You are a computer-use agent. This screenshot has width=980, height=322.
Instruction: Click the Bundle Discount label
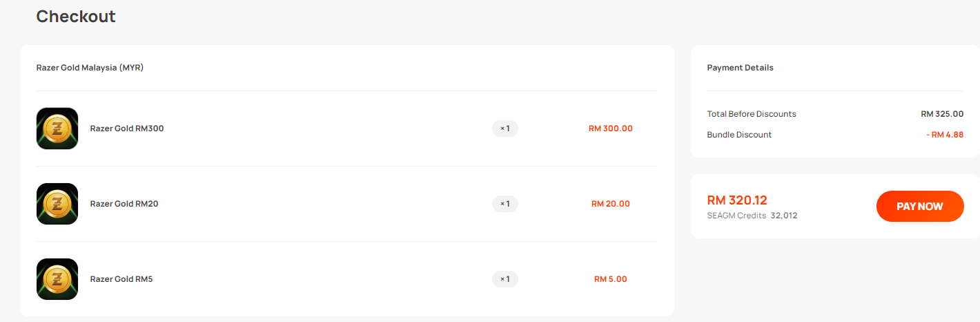click(x=740, y=135)
